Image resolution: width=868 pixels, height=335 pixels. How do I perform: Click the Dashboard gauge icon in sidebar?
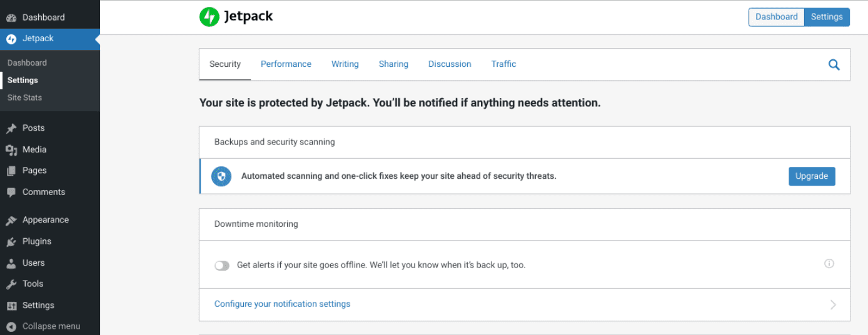pos(11,17)
